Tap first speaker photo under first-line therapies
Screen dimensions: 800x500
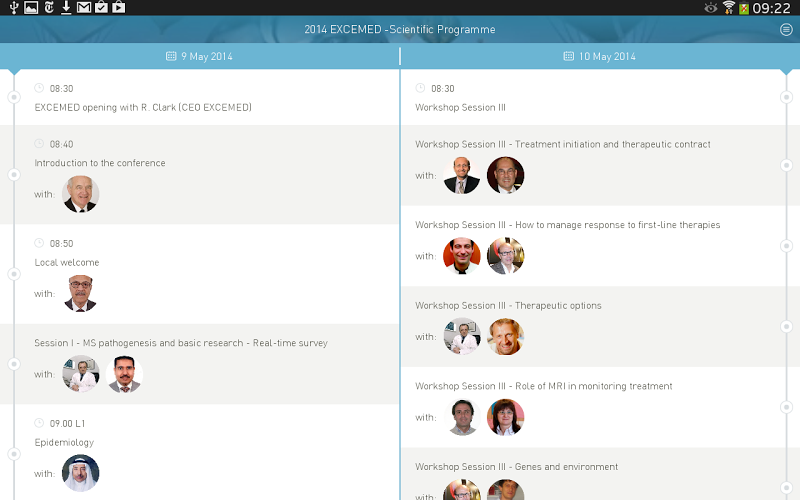pyautogui.click(x=462, y=256)
